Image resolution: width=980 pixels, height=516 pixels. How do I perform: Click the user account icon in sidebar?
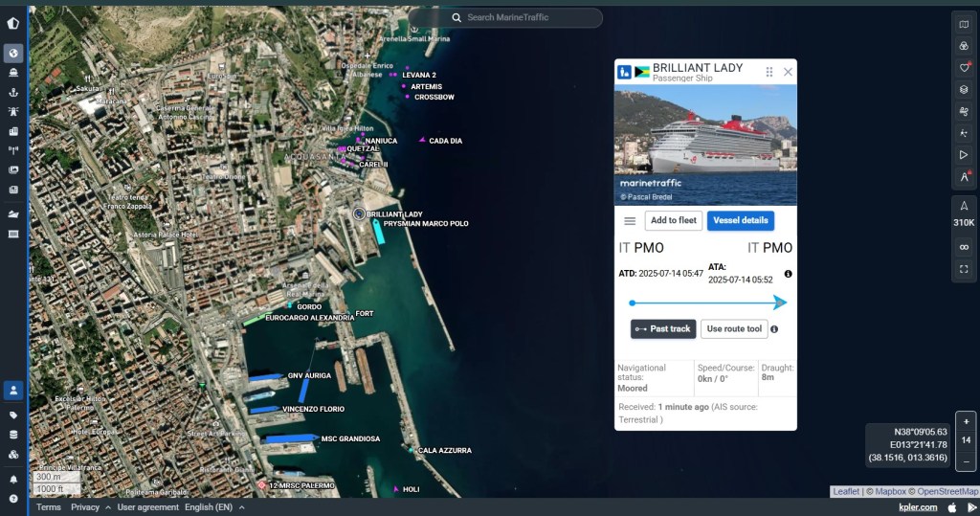(x=13, y=390)
